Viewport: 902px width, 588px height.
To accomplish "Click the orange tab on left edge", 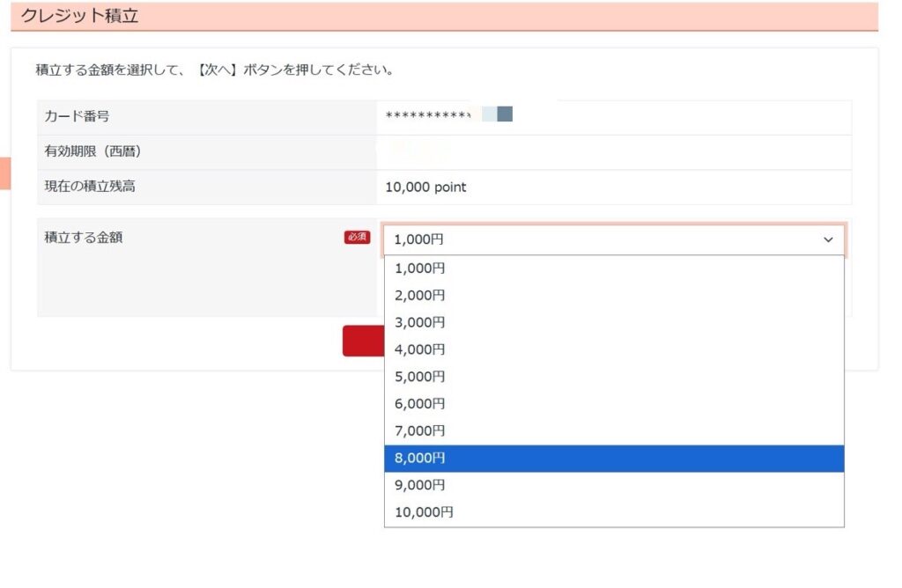I will tap(4, 173).
